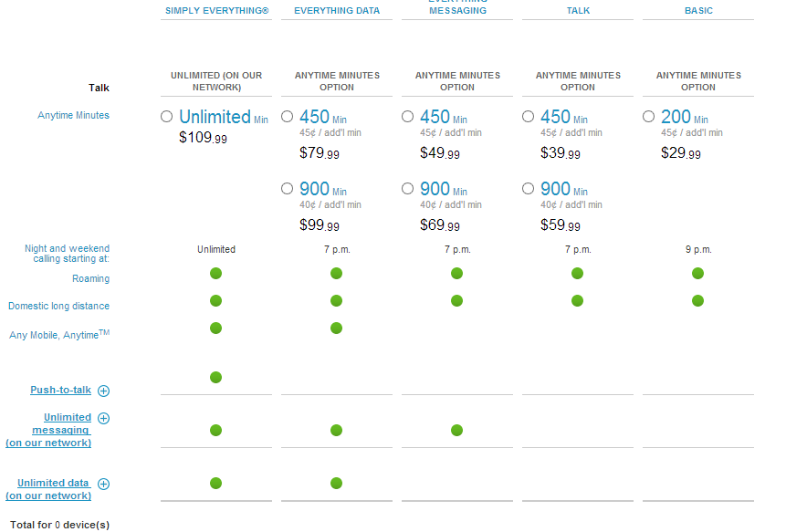
Task: Select the 900 Min option under Talk
Action: (x=528, y=189)
